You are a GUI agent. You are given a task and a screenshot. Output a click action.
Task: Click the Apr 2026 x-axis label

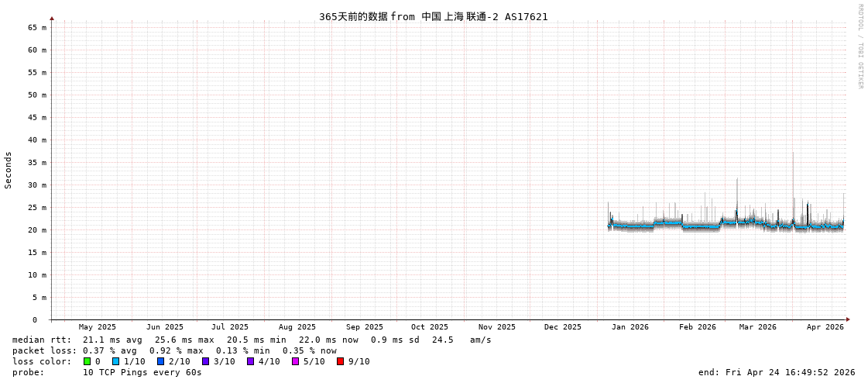[825, 327]
